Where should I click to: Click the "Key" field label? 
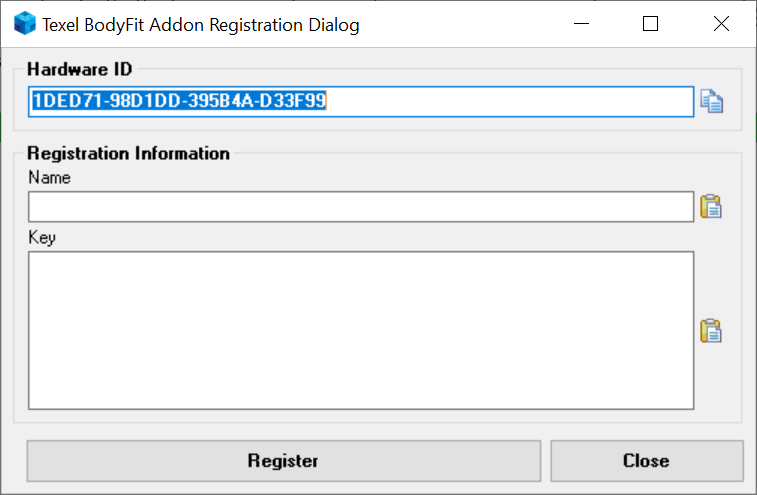coord(42,238)
